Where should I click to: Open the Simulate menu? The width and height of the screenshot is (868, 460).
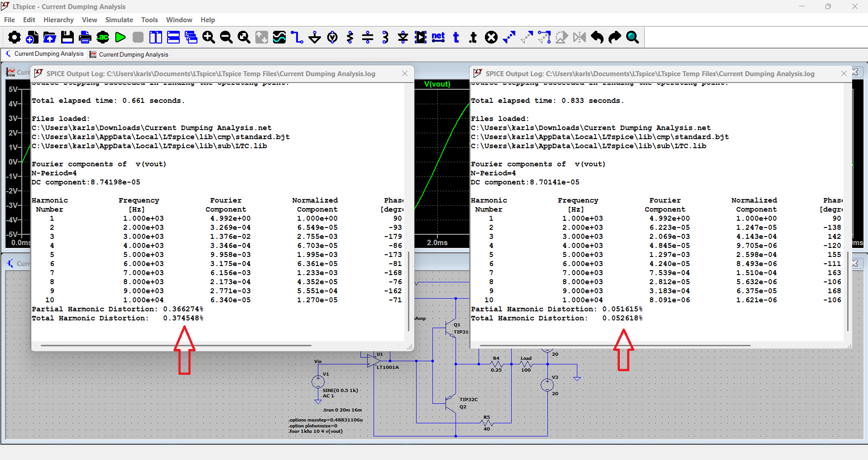point(119,20)
